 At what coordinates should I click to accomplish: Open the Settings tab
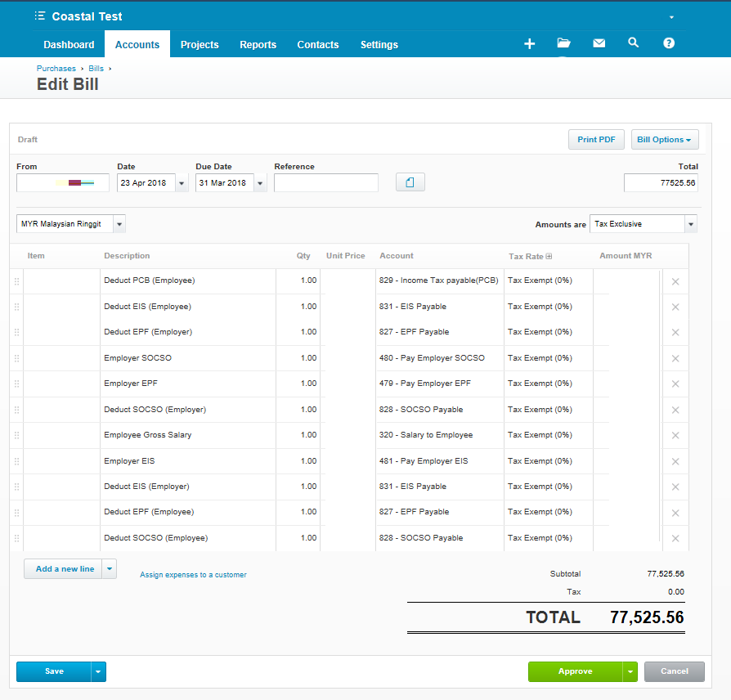click(x=379, y=45)
